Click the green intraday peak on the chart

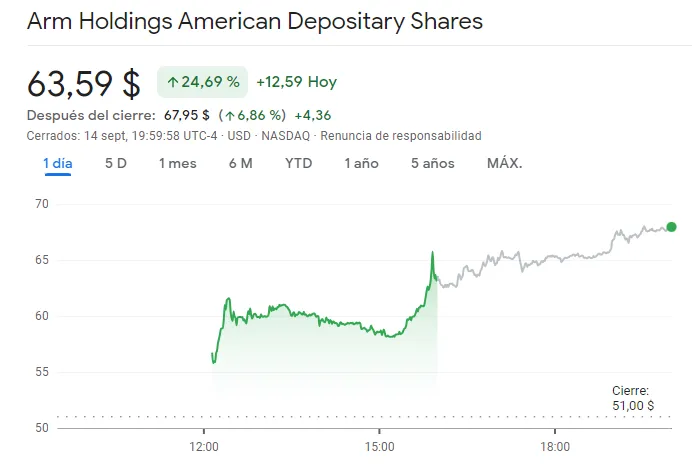pyautogui.click(x=432, y=254)
